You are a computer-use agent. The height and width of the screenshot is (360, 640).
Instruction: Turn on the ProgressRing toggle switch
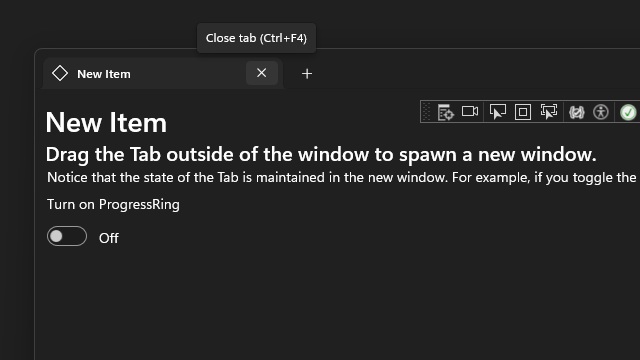(67, 236)
